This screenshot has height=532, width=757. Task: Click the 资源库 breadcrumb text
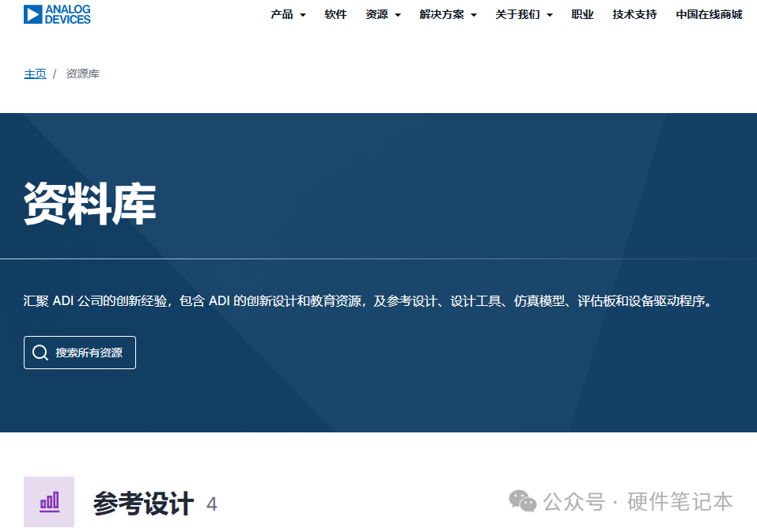(82, 74)
